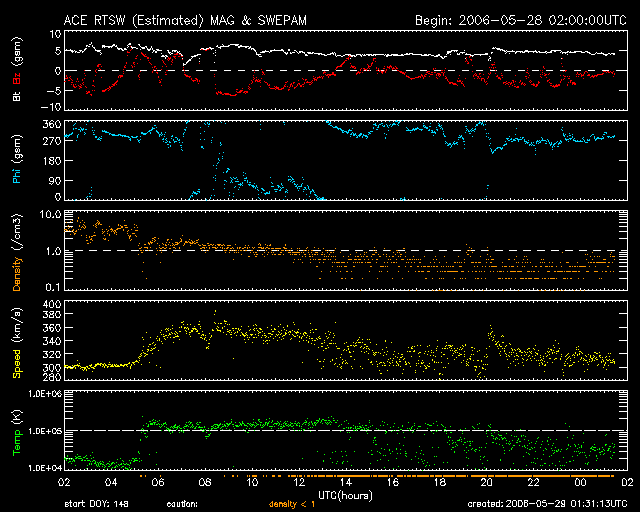Click the red "Bz" axis label
The image size is (640, 512).
pos(17,78)
